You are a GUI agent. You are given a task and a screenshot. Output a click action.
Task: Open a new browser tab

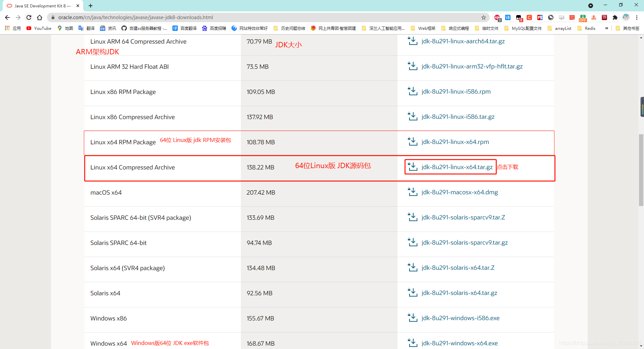91,6
